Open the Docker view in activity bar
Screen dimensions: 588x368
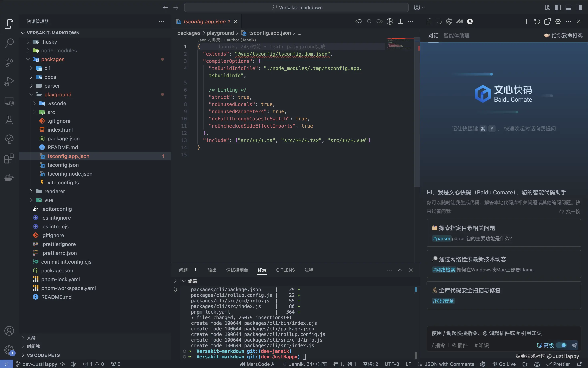coord(9,178)
